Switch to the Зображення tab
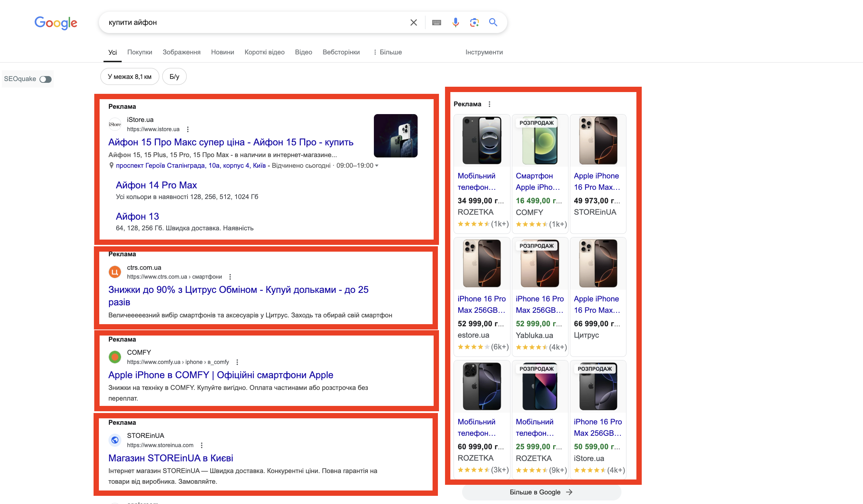 pos(181,52)
